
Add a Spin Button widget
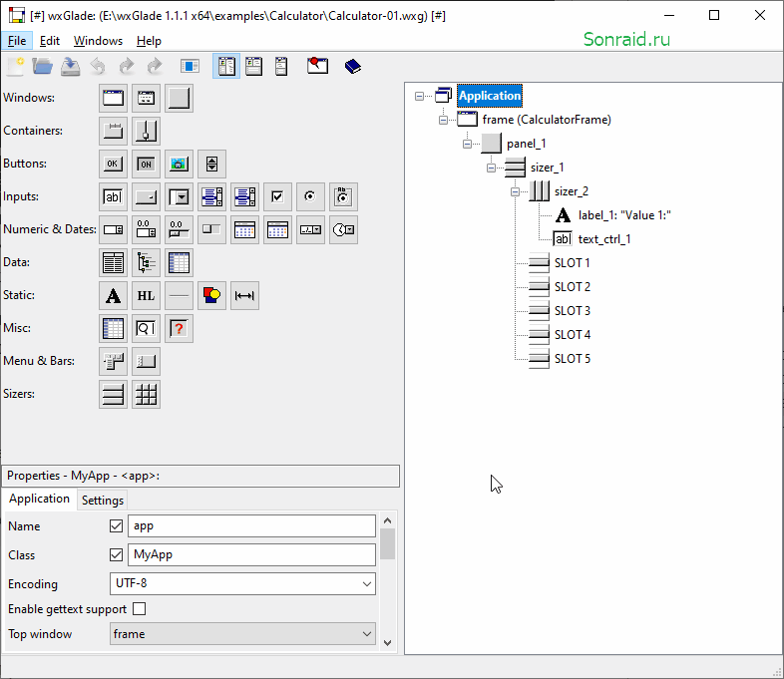click(212, 164)
